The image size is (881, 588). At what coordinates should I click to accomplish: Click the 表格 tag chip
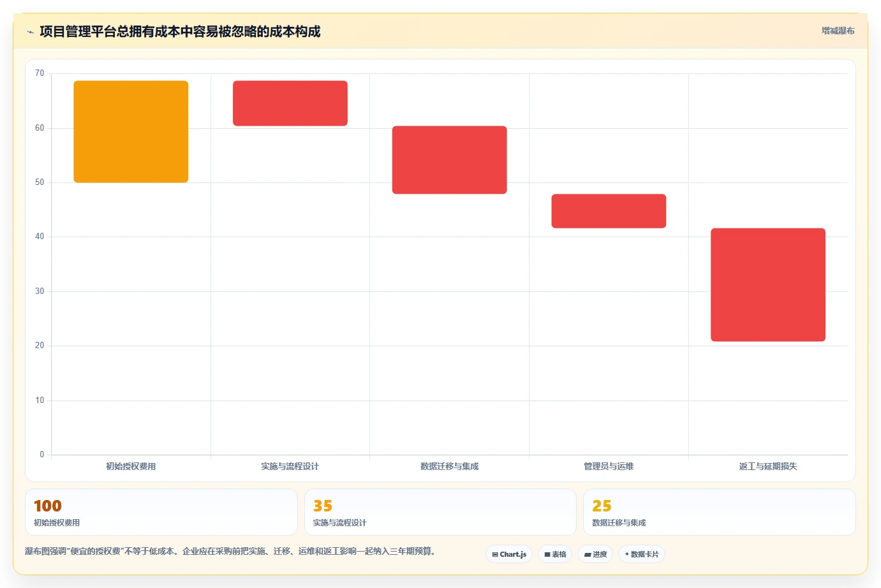(x=555, y=554)
